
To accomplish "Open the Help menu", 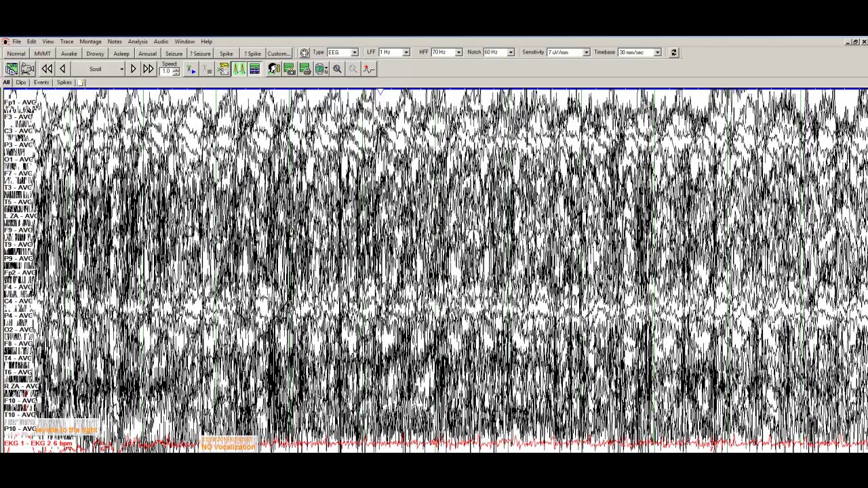I will tap(206, 41).
